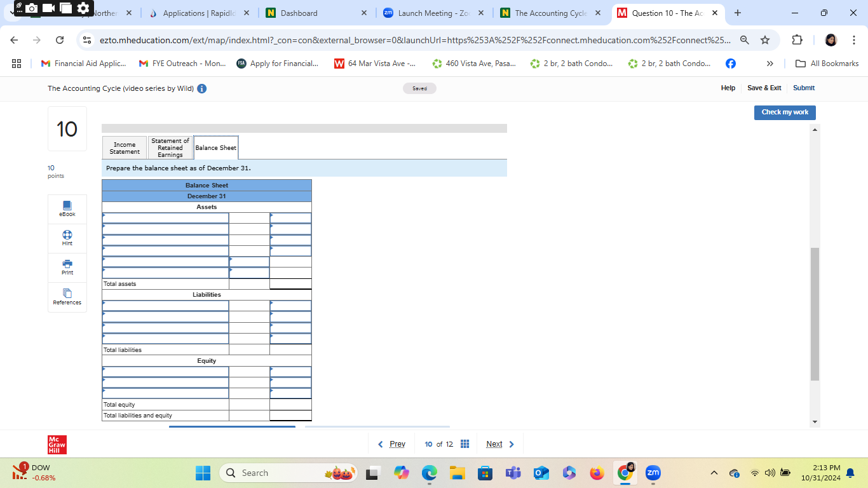
Task: Open the notification bell in system tray
Action: pos(850,473)
